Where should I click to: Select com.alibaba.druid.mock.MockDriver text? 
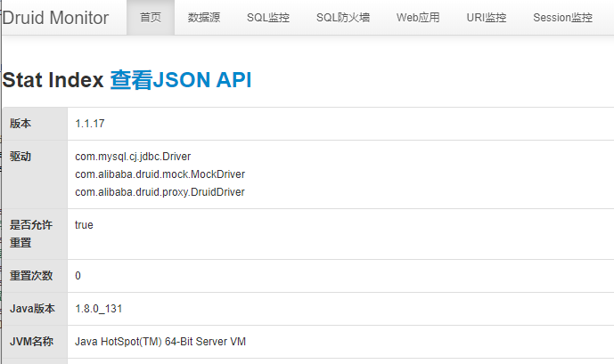[x=160, y=174]
